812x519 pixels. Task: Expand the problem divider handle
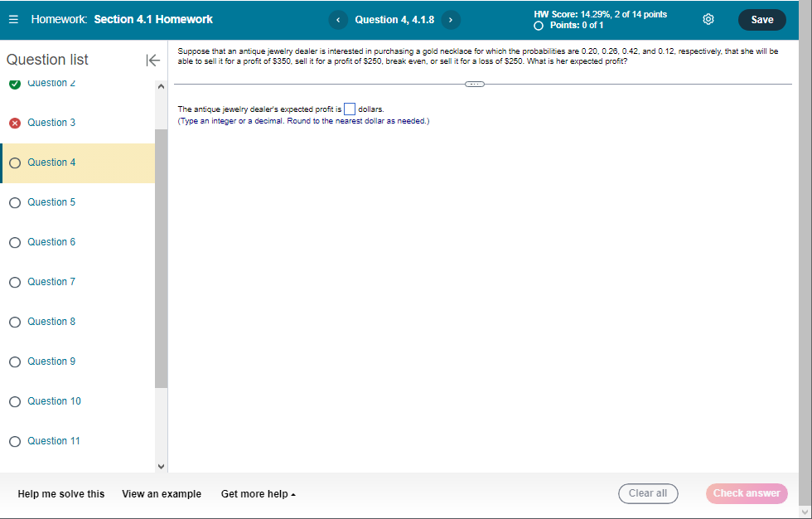(474, 83)
